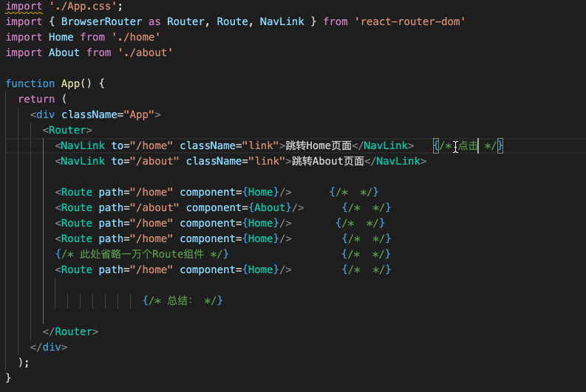The width and height of the screenshot is (586, 392).
Task: Click text 跳转About页面
Action: pos(328,161)
